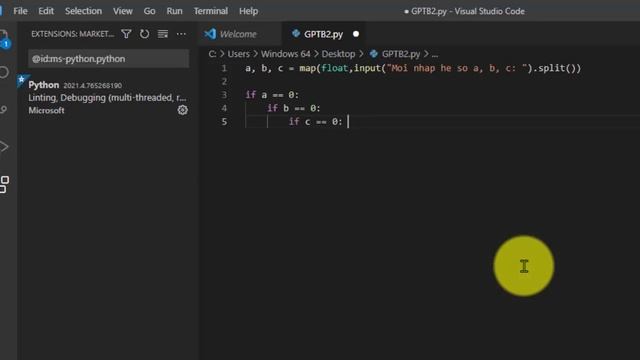Screen dimensions: 640x360
Task: Click the Linting, Debugging description text
Action: pyautogui.click(x=107, y=98)
